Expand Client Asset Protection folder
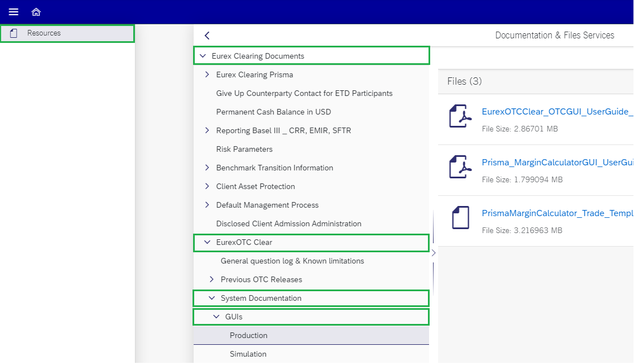 207,186
